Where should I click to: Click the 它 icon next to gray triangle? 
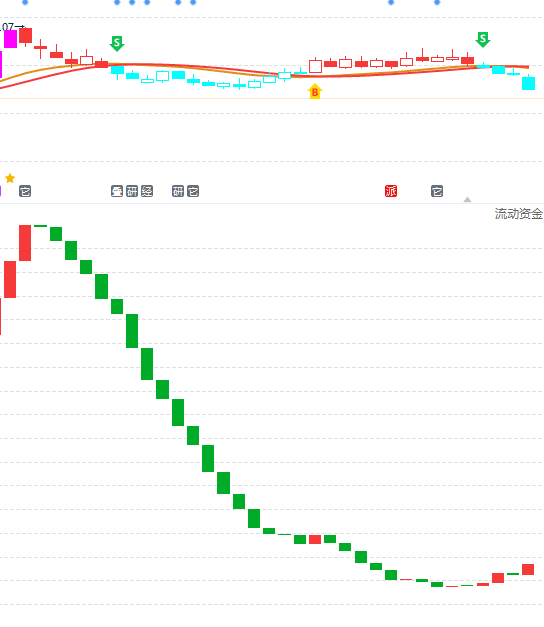pyautogui.click(x=437, y=192)
